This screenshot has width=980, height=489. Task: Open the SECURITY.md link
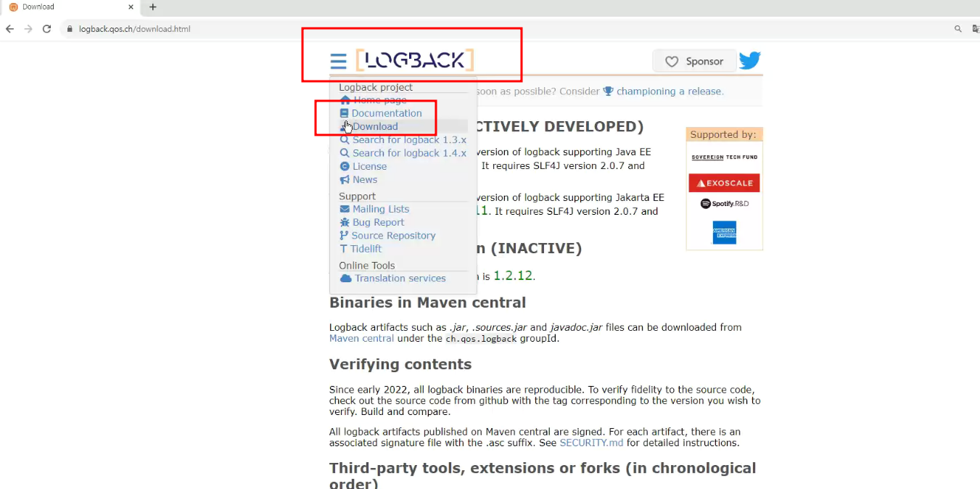[x=591, y=443]
